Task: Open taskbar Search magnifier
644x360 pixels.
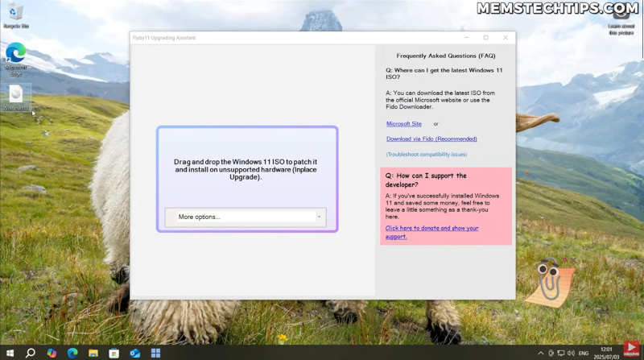Action: pos(31,353)
